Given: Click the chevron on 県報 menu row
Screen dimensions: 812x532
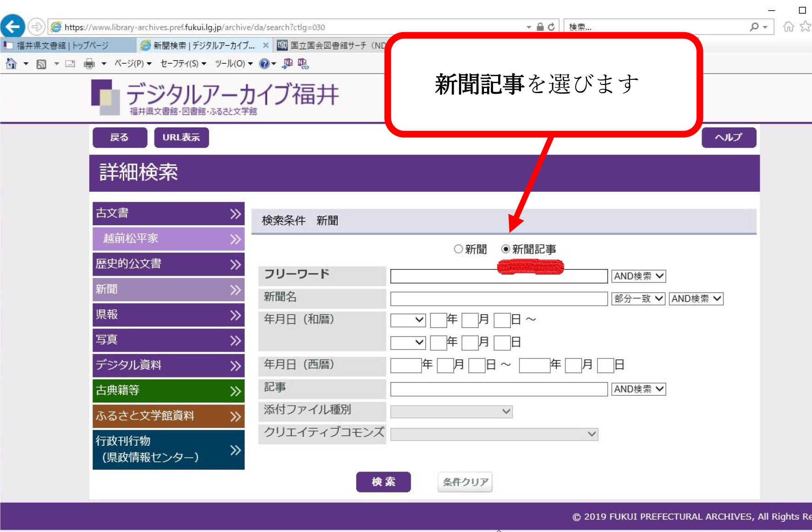Looking at the screenshot, I should (x=236, y=315).
